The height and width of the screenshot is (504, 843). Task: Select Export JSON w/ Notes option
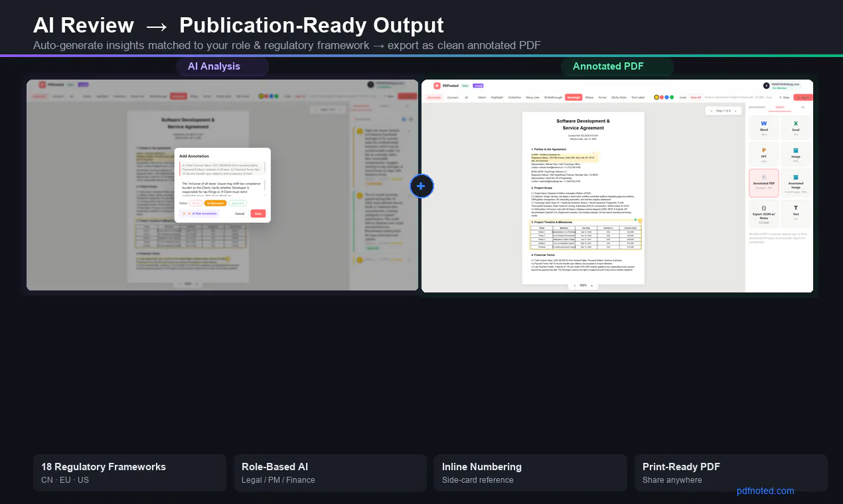tap(763, 214)
